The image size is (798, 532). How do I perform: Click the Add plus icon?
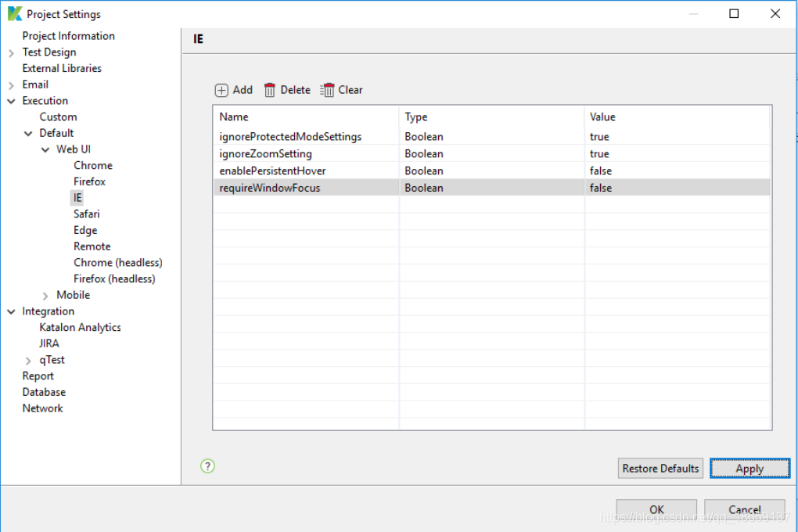pyautogui.click(x=221, y=90)
